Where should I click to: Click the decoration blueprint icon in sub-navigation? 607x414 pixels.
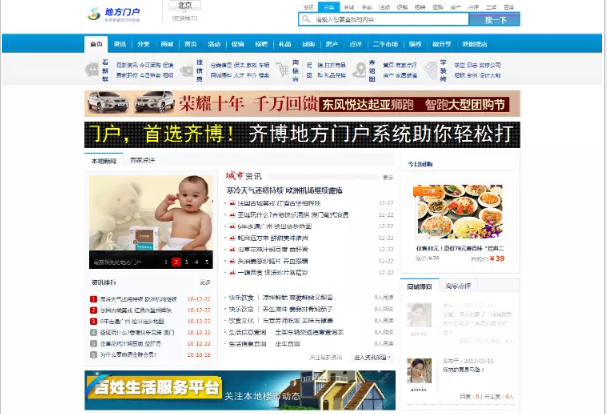[x=430, y=70]
